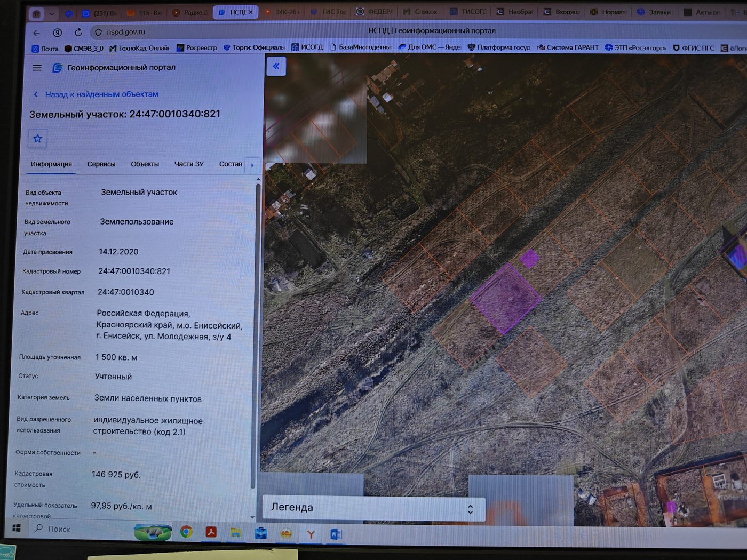The height and width of the screenshot is (560, 747).
Task: Click status value Учтенный
Action: (x=113, y=377)
